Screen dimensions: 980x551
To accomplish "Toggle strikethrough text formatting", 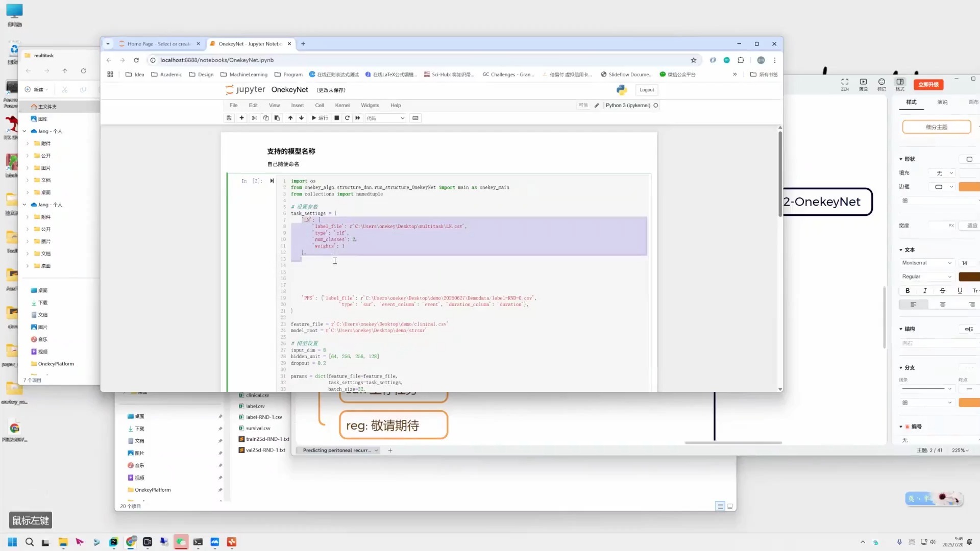I will coord(943,291).
